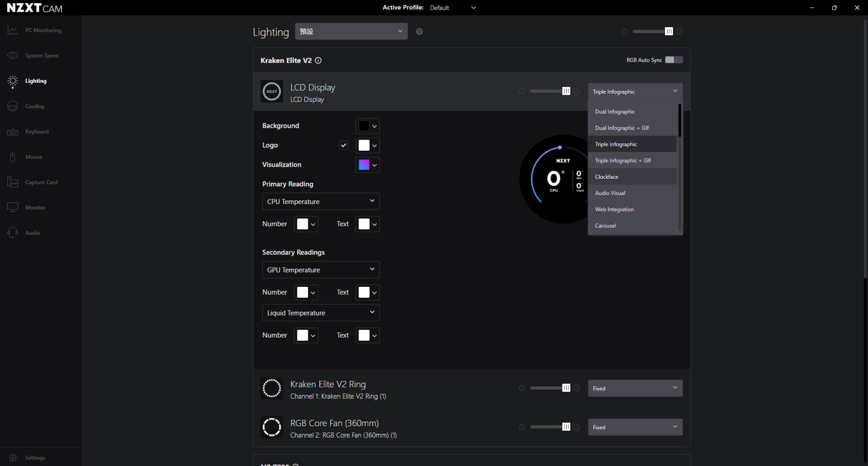
Task: Open the Capture Card section
Action: tap(41, 183)
